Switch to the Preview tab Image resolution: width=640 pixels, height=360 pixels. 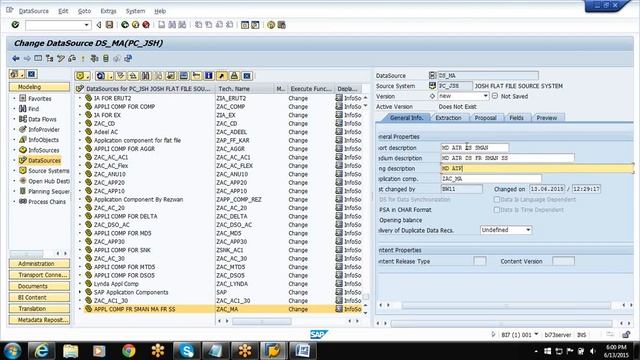point(547,118)
